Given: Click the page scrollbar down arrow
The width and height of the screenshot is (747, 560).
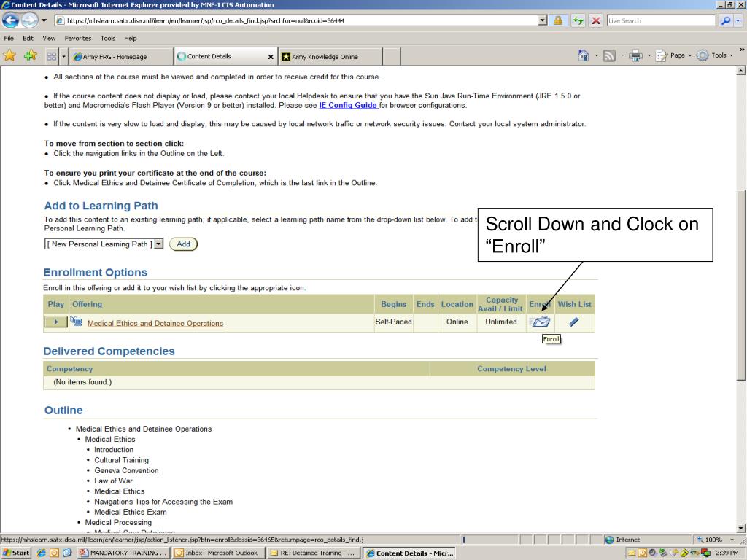Looking at the screenshot, I should (741, 528).
